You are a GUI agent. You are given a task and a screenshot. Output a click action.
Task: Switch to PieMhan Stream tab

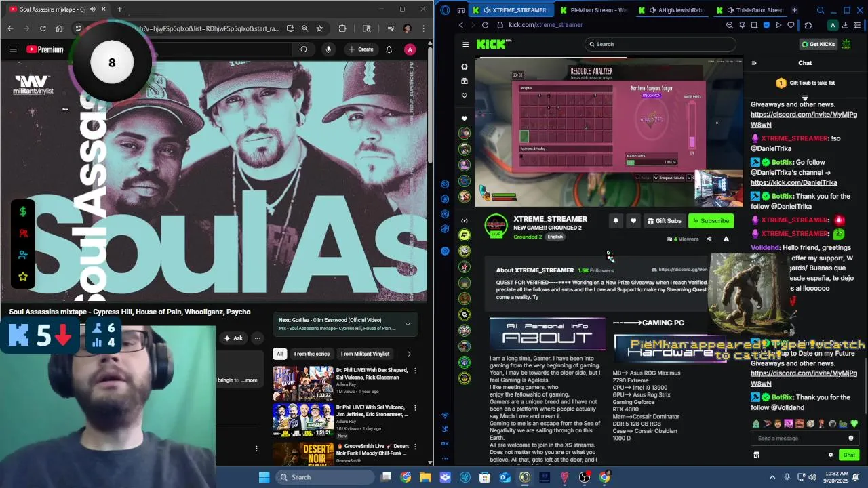click(x=593, y=10)
